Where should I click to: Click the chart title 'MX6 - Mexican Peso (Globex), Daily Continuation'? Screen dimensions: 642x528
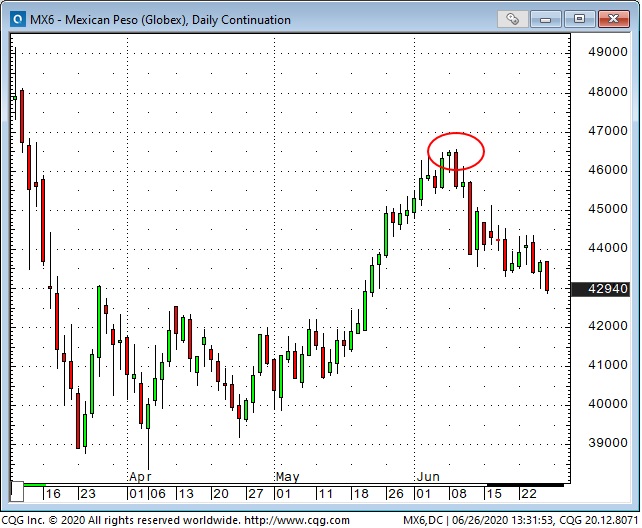coord(160,20)
